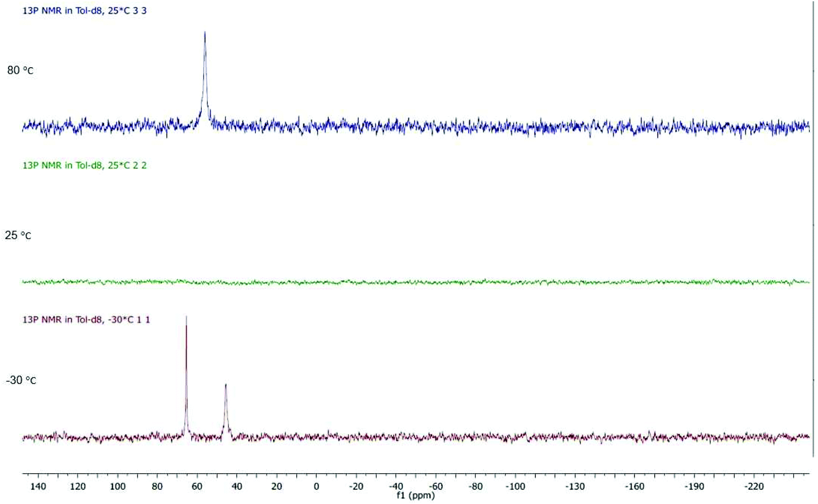Screen dimensions: 818x504
Task: Click the '-190' axis tick label
Action: 694,486
